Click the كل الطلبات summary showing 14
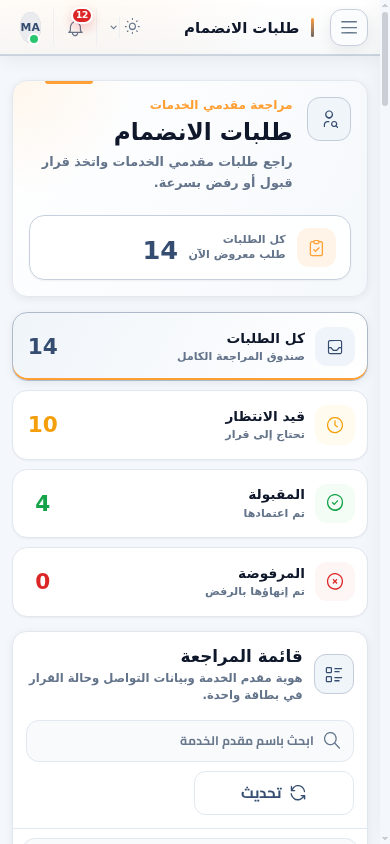The width and height of the screenshot is (390, 844). 190,248
